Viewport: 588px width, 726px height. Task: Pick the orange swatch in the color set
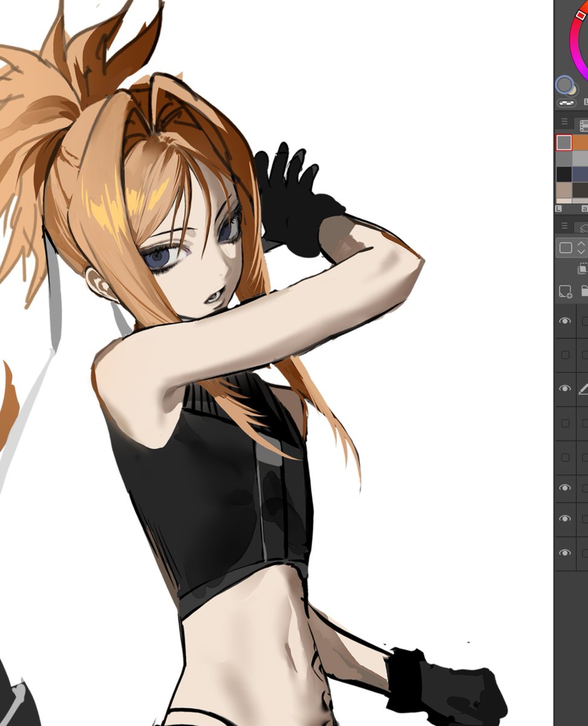click(x=580, y=143)
